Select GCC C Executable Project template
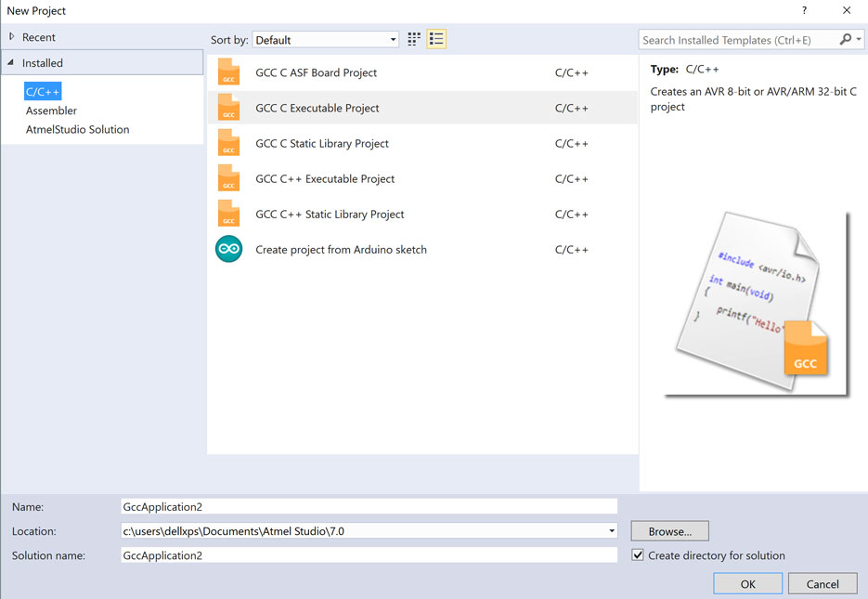The image size is (868, 599). (x=423, y=108)
